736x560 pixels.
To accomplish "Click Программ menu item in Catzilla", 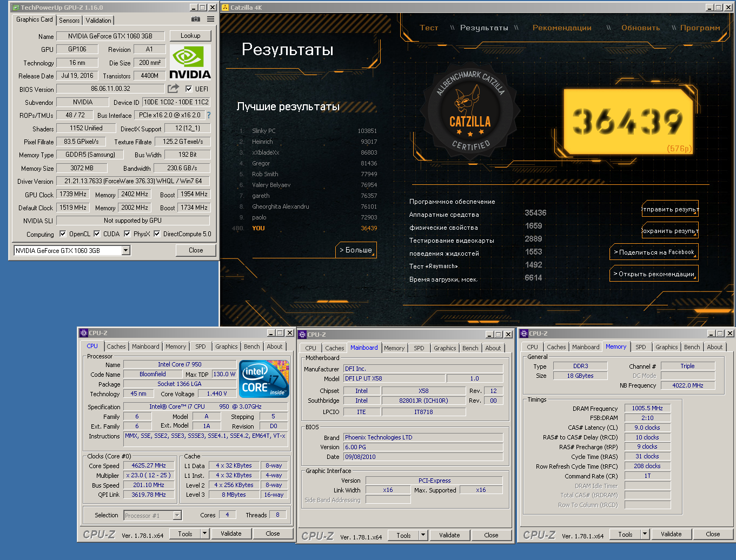I will pos(700,28).
